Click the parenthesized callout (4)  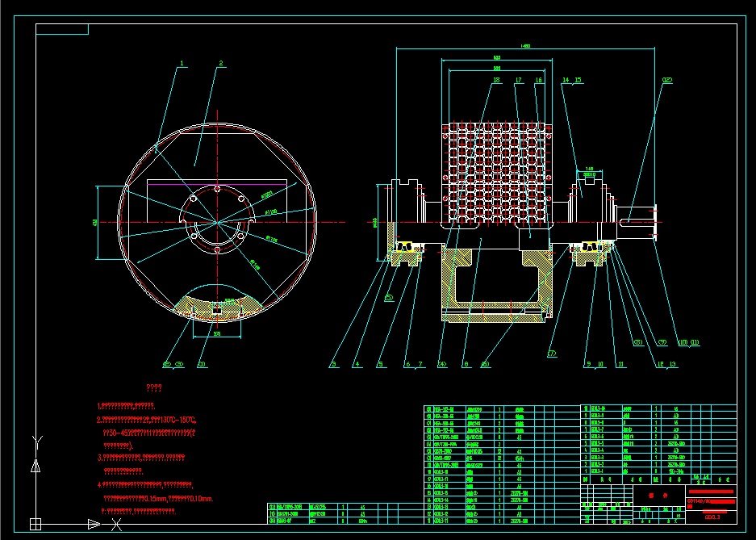(x=442, y=365)
